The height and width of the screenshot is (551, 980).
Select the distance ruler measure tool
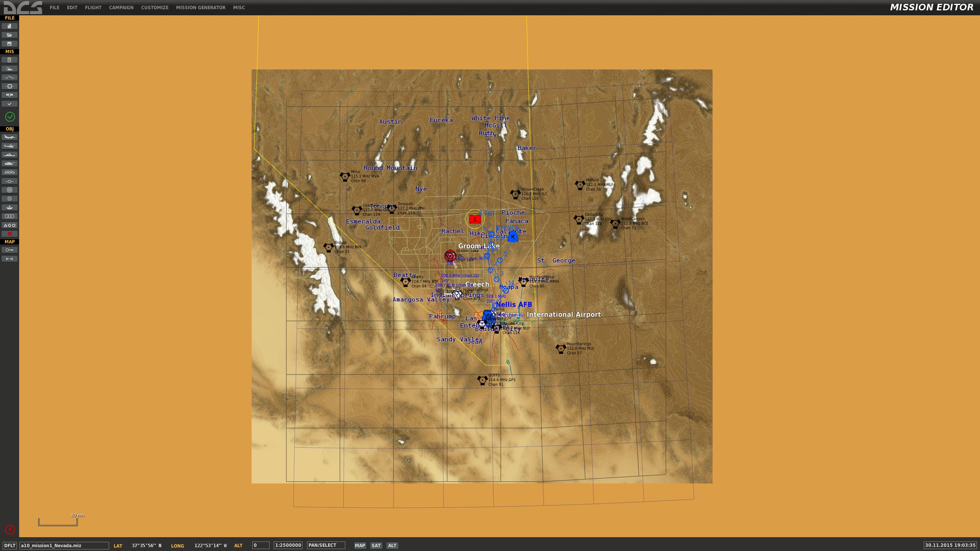tap(10, 259)
